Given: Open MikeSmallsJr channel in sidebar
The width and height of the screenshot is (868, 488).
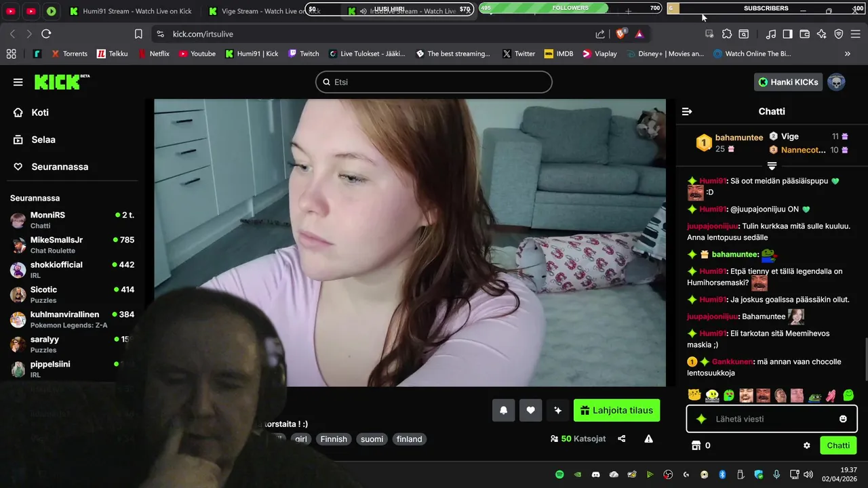Looking at the screenshot, I should (x=72, y=245).
